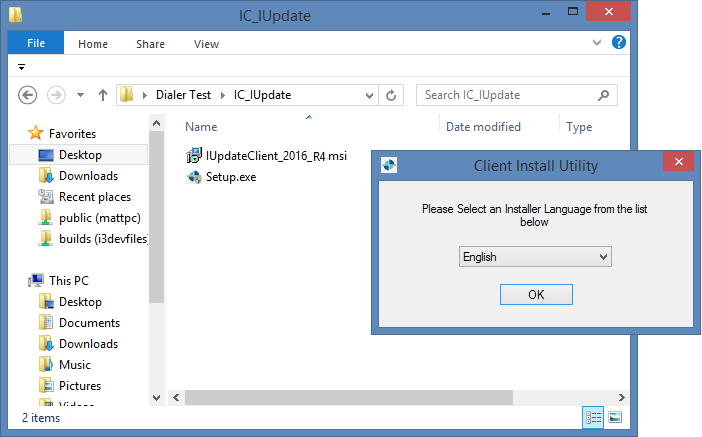Screen dimensions: 702x437
Task: Select the IUpdateClient_2016_R4.msi file icon
Action: coord(194,155)
